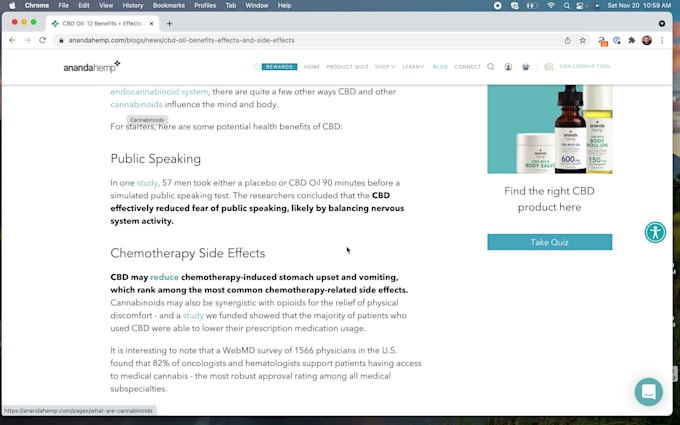This screenshot has height=425, width=680.
Task: Open the account user icon
Action: click(508, 66)
